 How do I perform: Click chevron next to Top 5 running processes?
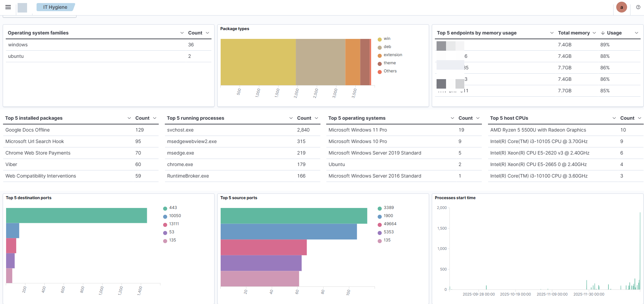291,118
